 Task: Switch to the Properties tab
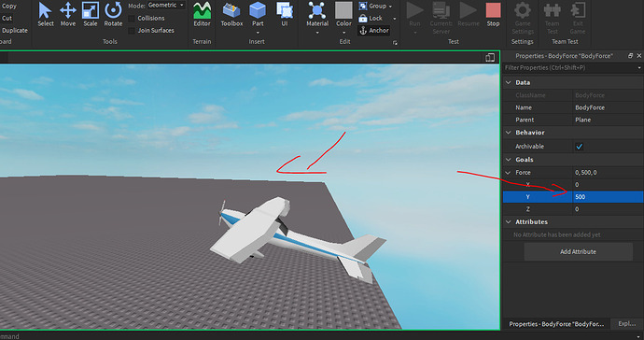pos(556,324)
